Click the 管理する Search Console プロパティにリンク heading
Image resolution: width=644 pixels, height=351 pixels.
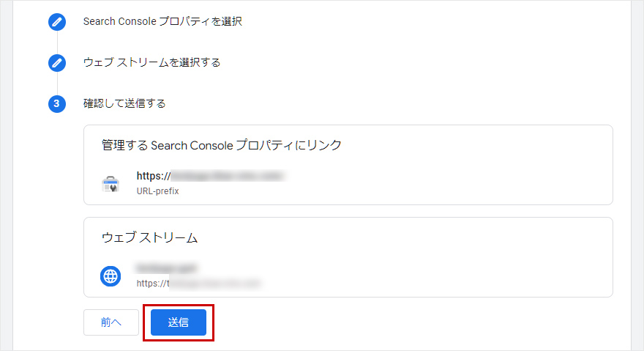tap(222, 145)
